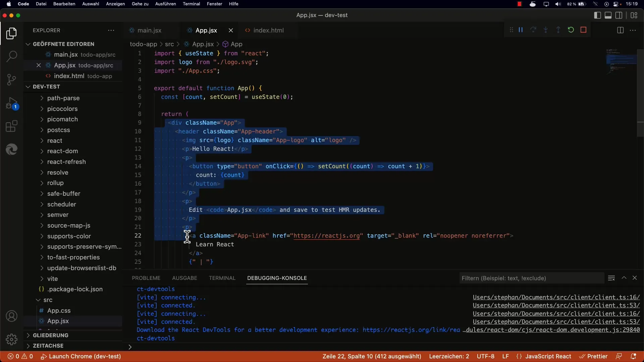The width and height of the screenshot is (644, 362).
Task: Click the step over icon in debug toolbar
Action: (533, 29)
